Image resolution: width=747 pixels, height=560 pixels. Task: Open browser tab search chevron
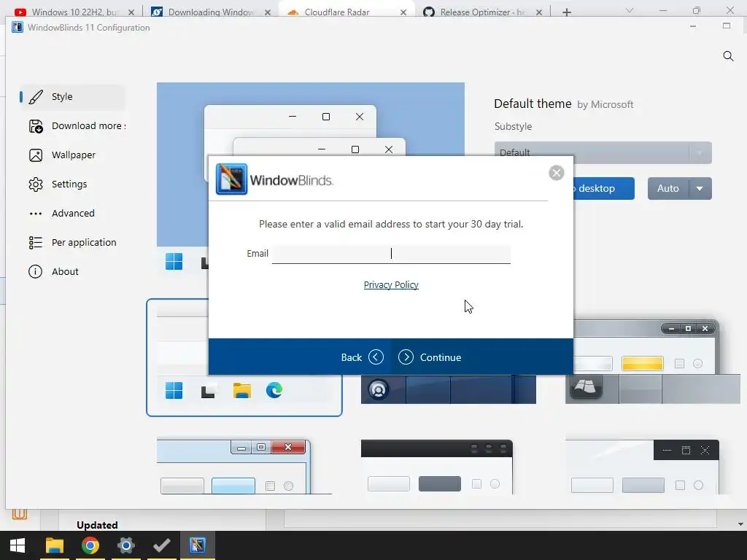click(x=630, y=10)
